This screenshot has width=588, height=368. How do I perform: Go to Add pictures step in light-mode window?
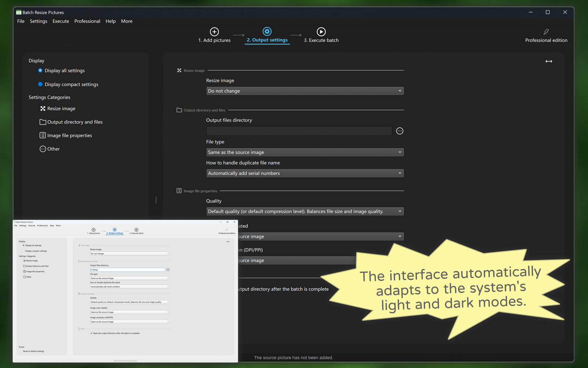click(x=93, y=231)
